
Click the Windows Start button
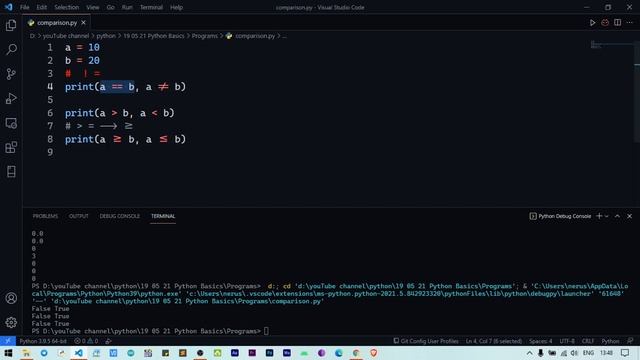[8, 353]
